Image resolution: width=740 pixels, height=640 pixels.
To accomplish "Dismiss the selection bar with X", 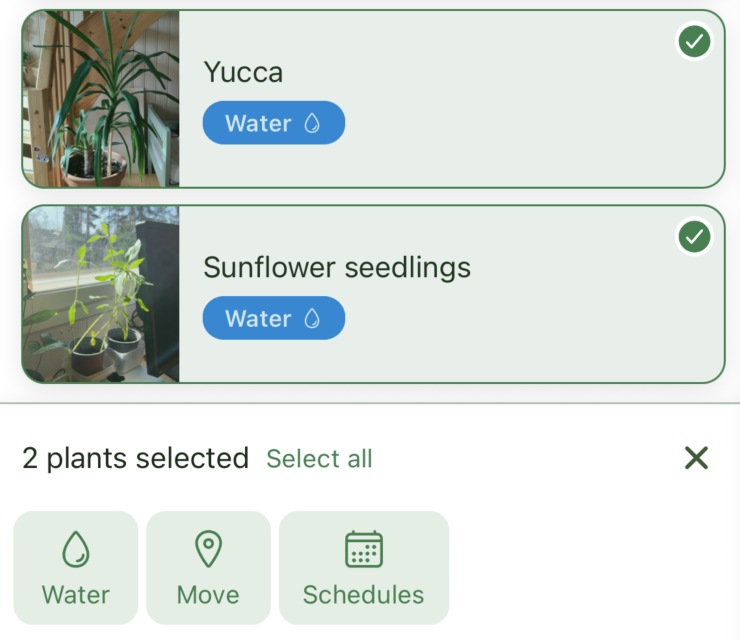I will pos(696,458).
